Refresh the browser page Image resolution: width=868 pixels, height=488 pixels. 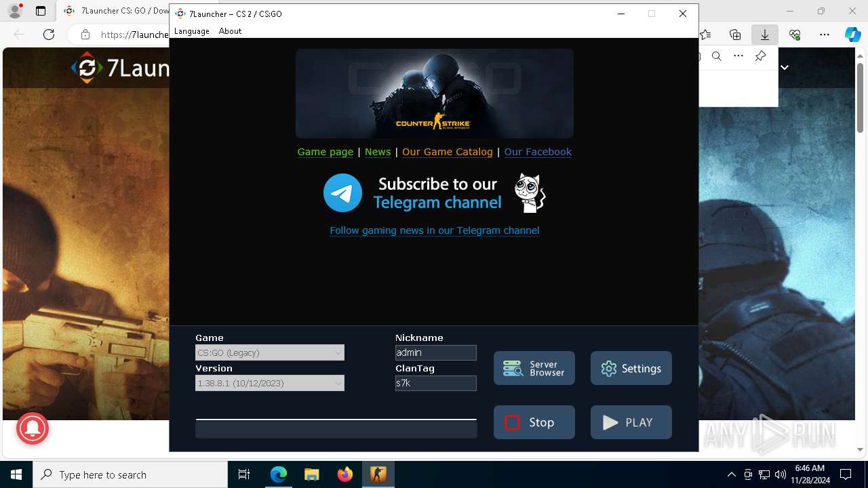[x=49, y=35]
